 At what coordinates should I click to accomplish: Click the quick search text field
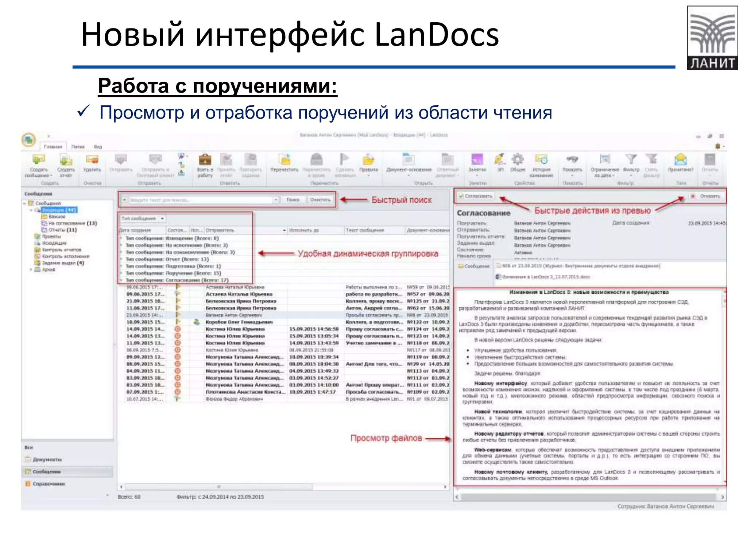[201, 200]
